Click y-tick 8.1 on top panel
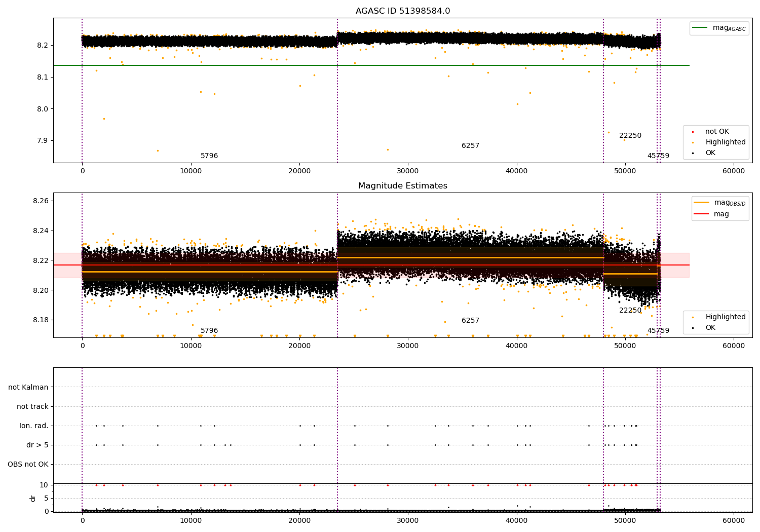Viewport: 760px width, 532px height. [x=43, y=77]
